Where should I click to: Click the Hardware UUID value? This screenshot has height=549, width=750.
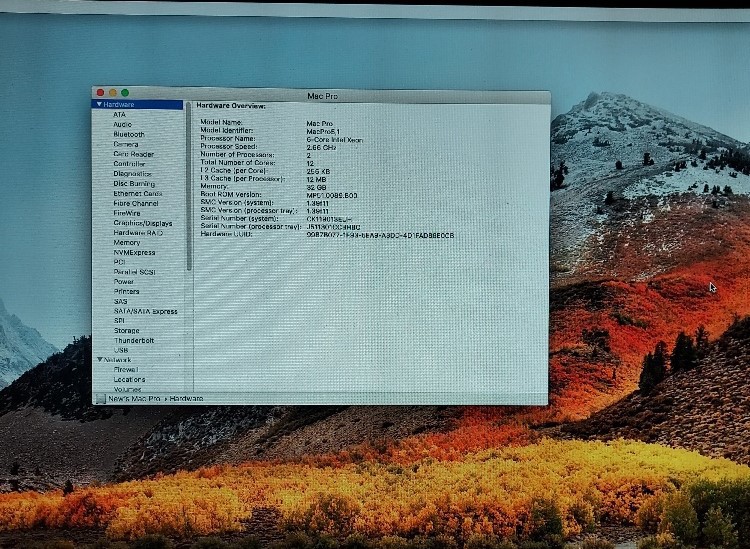[380, 235]
